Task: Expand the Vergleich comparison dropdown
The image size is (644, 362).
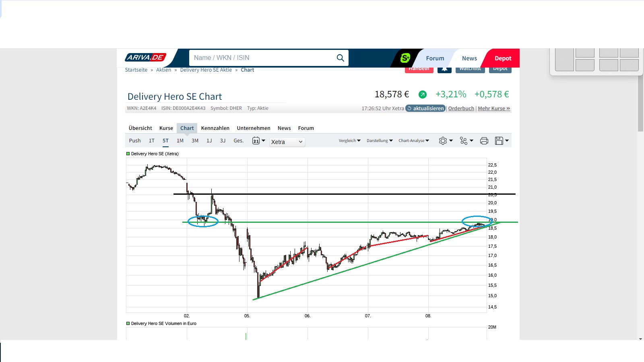Action: tap(349, 141)
